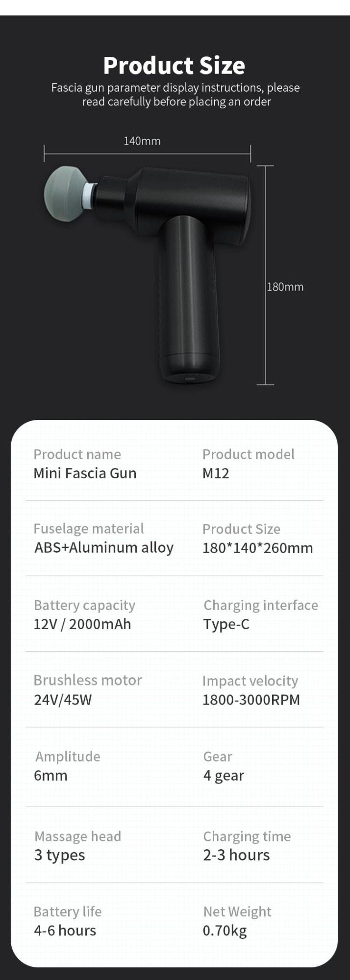Click the 140mm width dimension label
The height and width of the screenshot is (980, 350).
(x=142, y=141)
